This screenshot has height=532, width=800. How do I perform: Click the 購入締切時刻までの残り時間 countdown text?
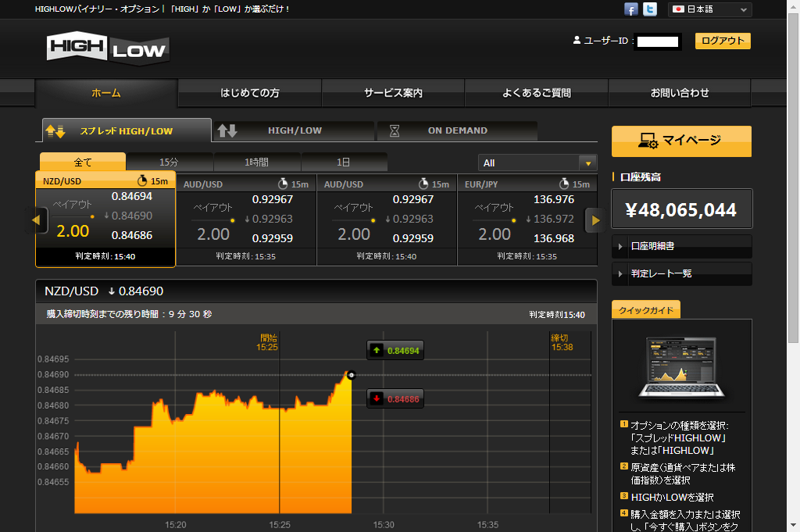129,314
